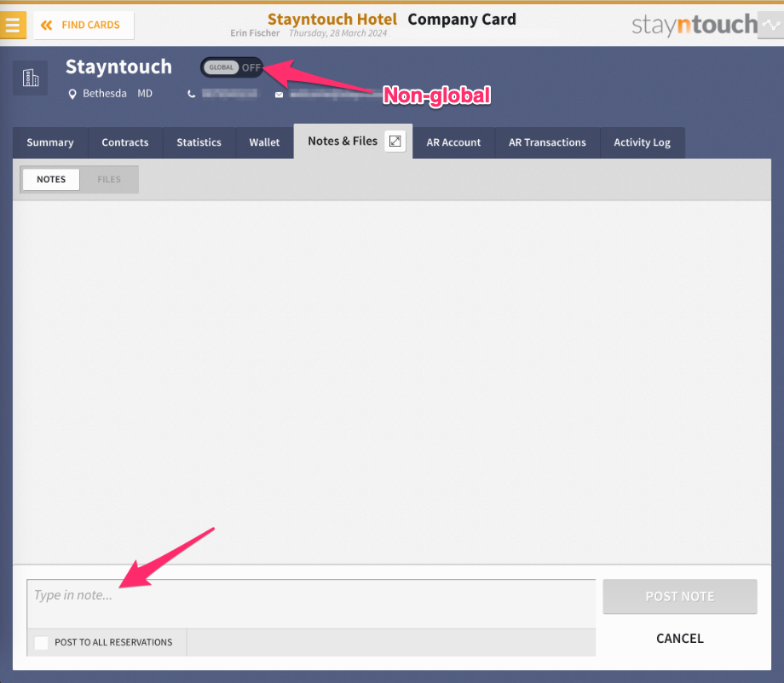
Task: Click the email envelope icon
Action: (279, 95)
